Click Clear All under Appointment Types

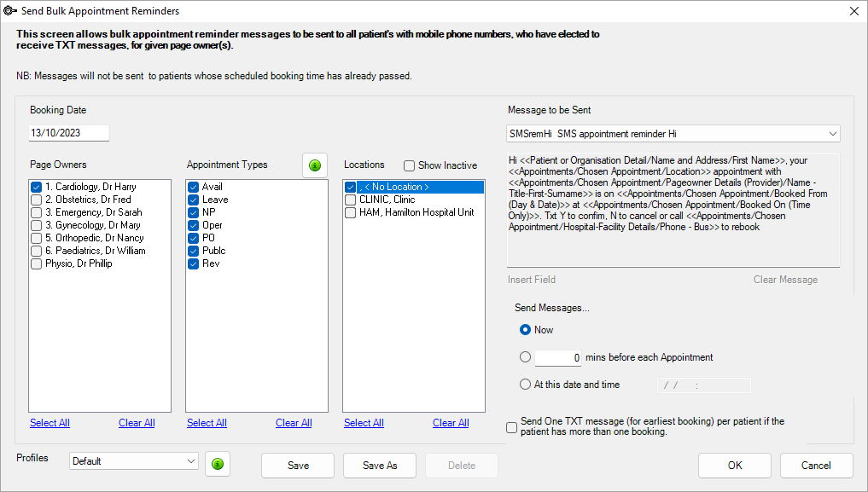click(x=294, y=423)
